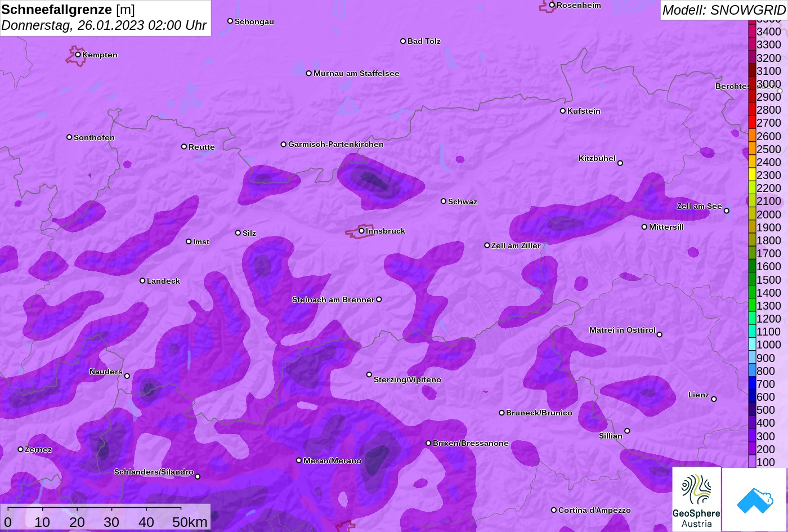788x532 pixels.
Task: Click the Imst marker dot
Action: pyautogui.click(x=189, y=242)
